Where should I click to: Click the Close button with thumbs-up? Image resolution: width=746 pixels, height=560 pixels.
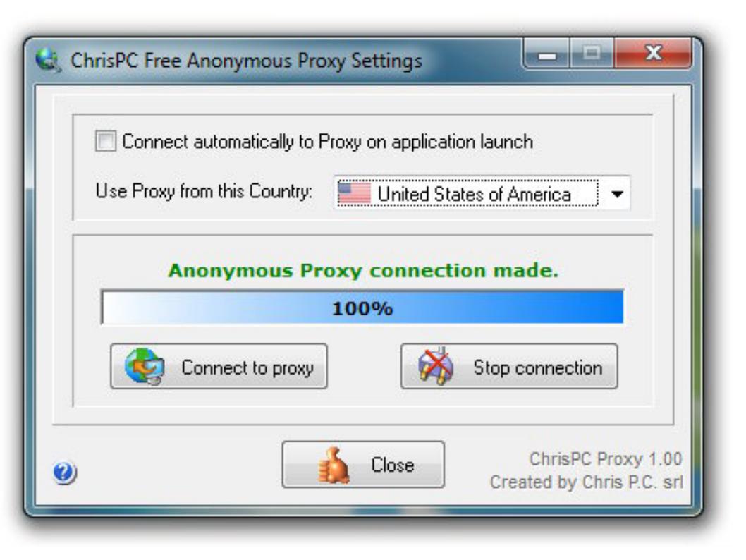pyautogui.click(x=363, y=464)
